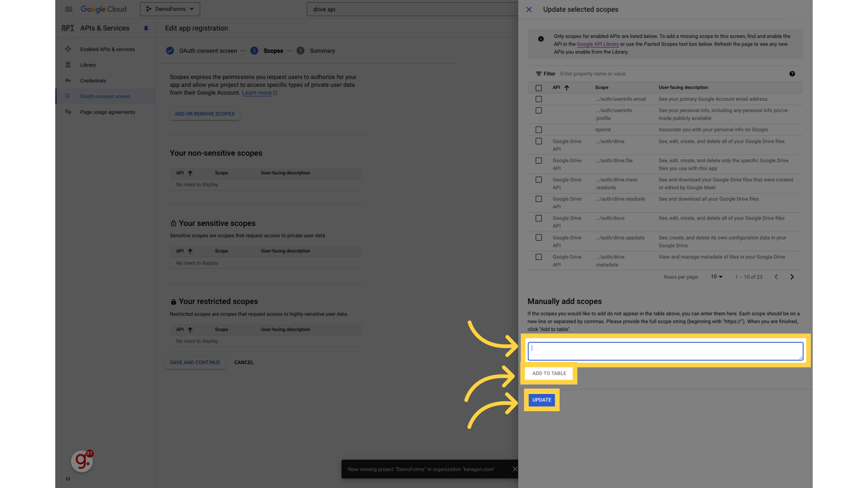This screenshot has width=868, height=488.
Task: Open the Learn more link
Action: point(256,93)
